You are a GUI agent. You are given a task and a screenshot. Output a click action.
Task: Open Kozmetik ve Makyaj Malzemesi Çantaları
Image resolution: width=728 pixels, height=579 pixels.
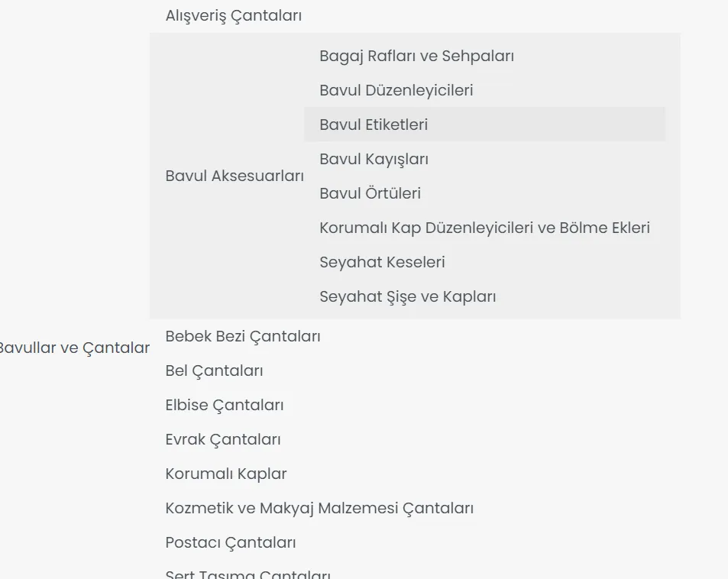pyautogui.click(x=319, y=508)
